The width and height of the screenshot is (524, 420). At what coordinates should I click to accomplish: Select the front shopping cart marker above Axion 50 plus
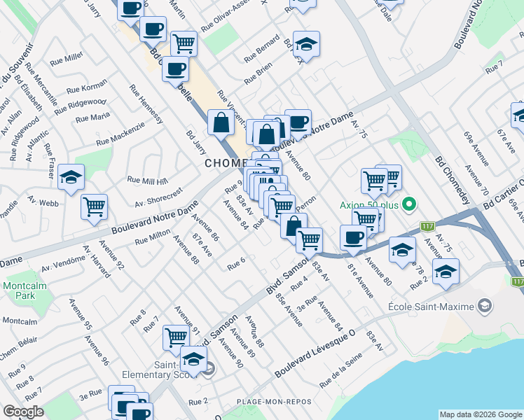374,182
